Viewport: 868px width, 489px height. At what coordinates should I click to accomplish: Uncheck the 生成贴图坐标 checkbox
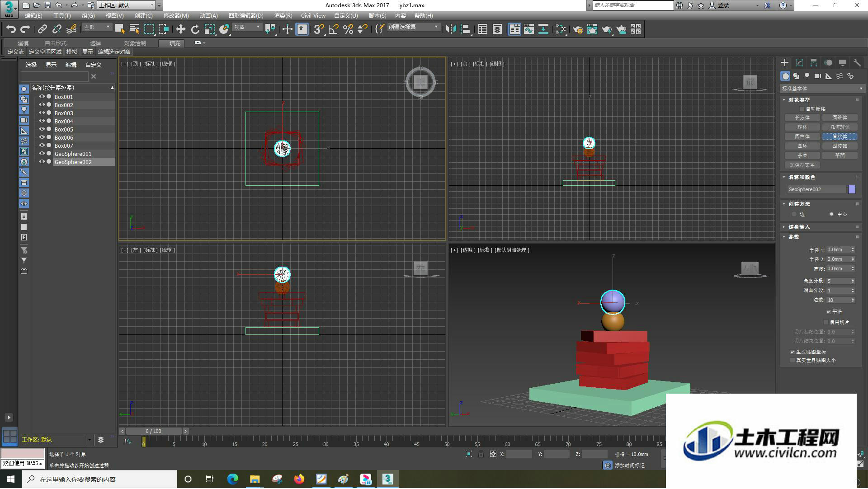coord(792,352)
